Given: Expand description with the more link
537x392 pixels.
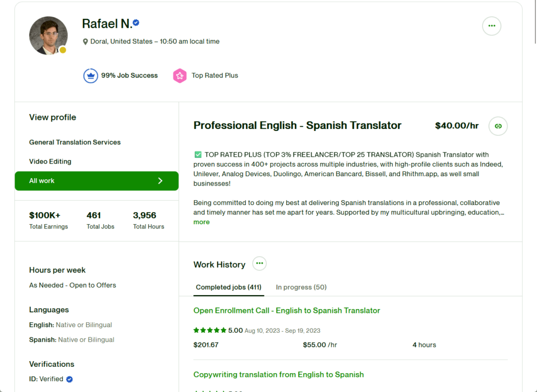Looking at the screenshot, I should 201,222.
